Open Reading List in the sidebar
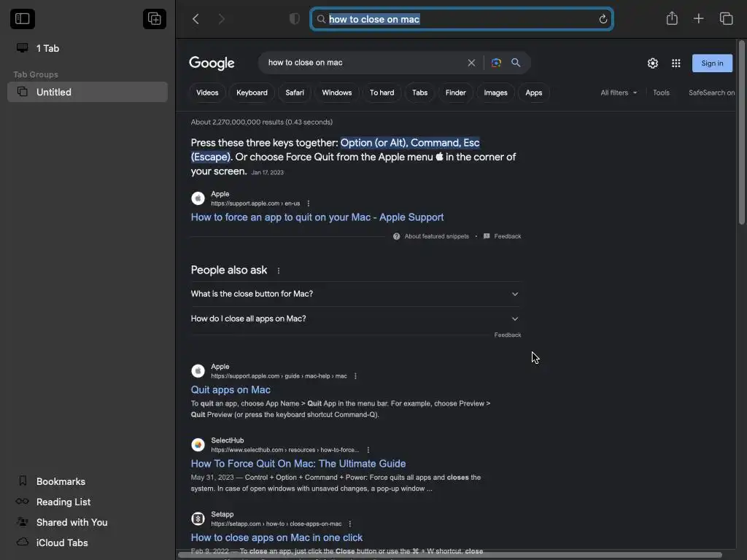Image resolution: width=747 pixels, height=560 pixels. point(63,502)
